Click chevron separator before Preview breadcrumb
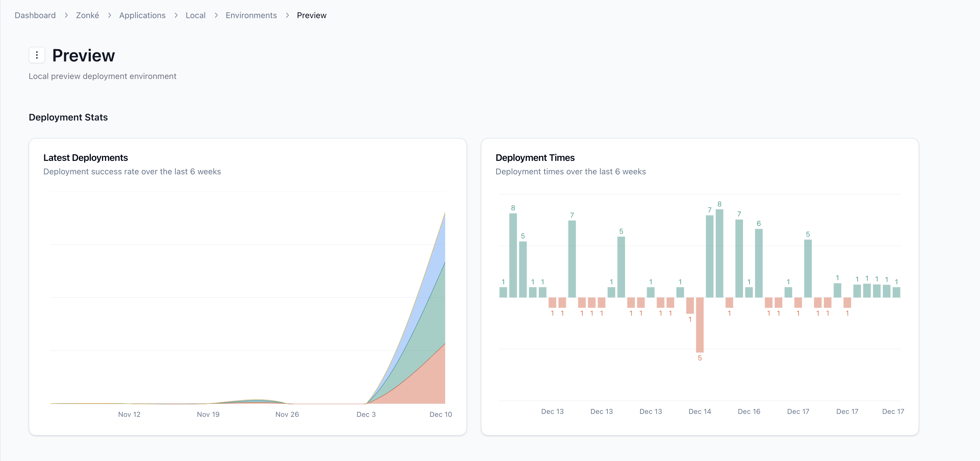 pos(287,15)
